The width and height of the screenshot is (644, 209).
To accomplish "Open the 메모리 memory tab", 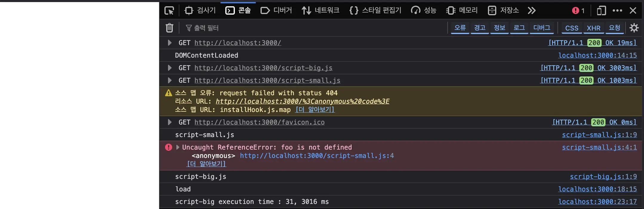I will [x=462, y=10].
